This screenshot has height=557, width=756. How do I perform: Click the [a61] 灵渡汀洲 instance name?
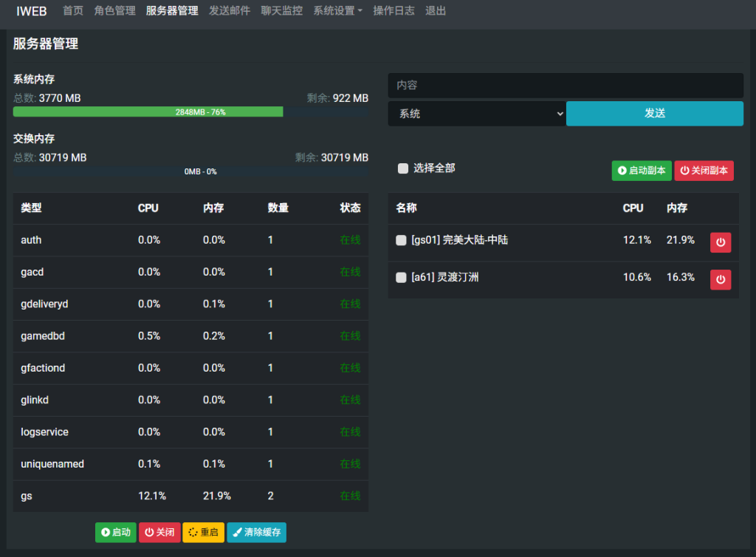444,277
